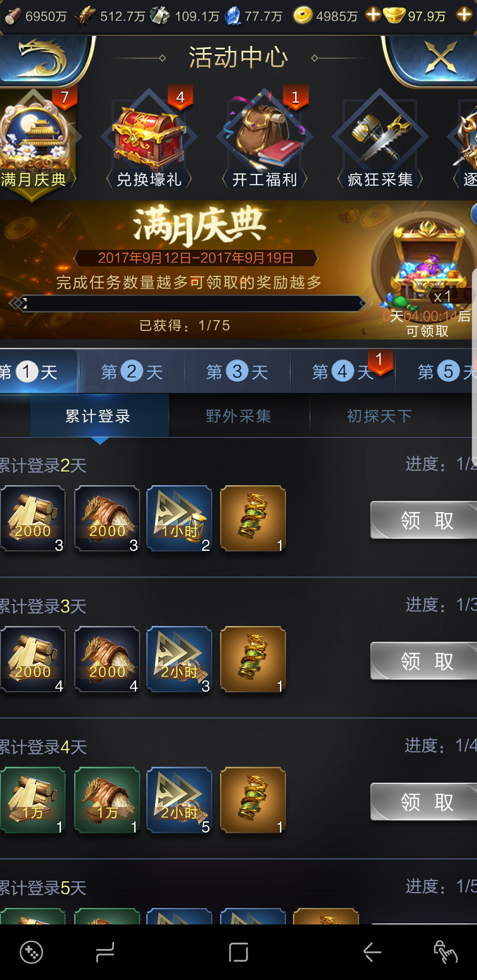
Task: Tap the Android back navigation arrow
Action: click(372, 953)
